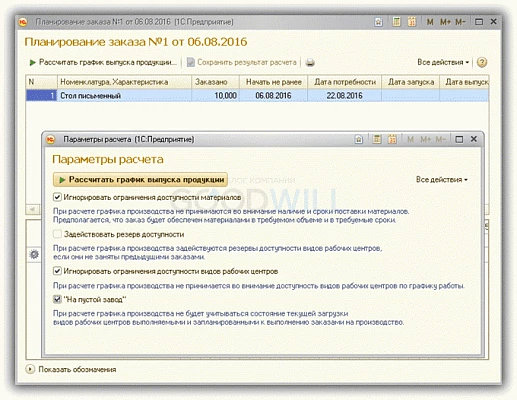Click 1C logo icon in Параметры расчета title bar

pos(51,139)
